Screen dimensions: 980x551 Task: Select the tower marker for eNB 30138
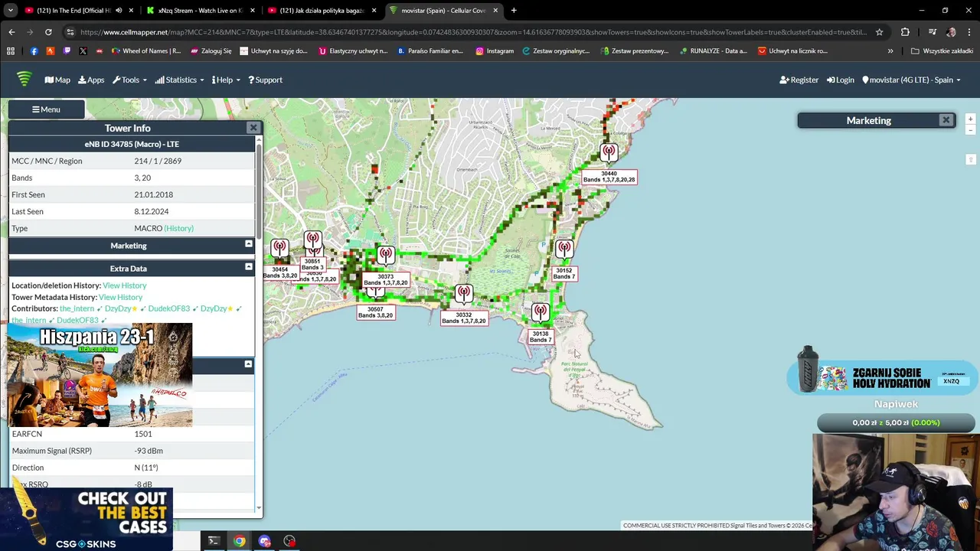click(541, 313)
